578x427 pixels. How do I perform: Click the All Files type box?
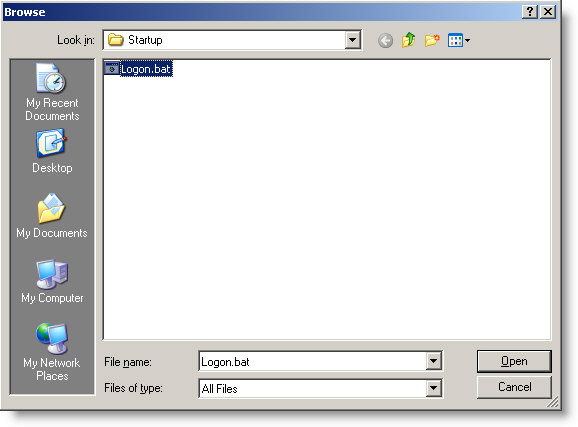[313, 388]
